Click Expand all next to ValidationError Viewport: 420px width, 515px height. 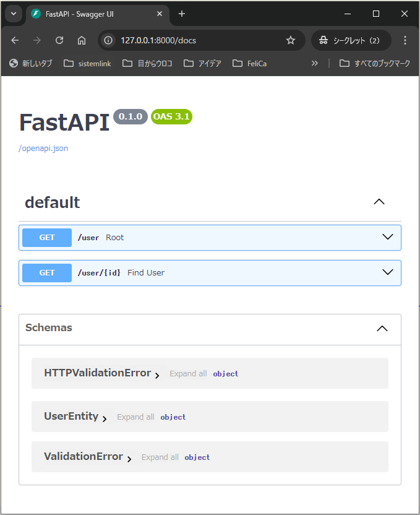(x=160, y=457)
